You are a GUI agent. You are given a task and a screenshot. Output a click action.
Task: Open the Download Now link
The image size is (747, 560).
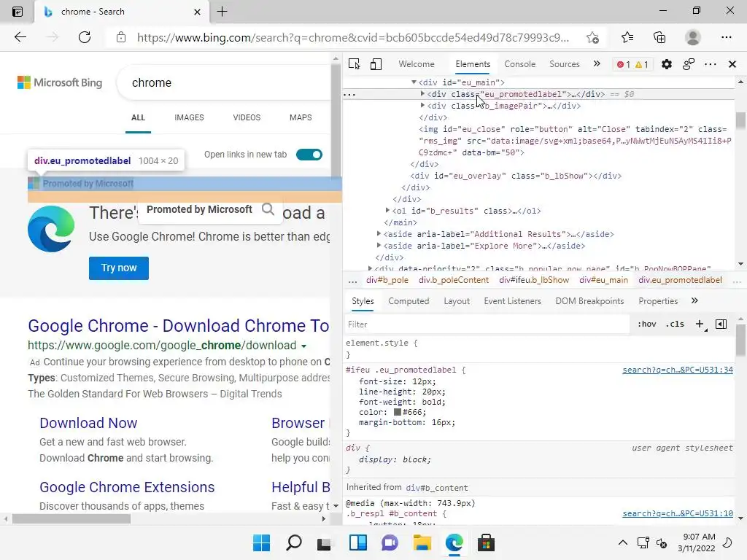click(88, 423)
